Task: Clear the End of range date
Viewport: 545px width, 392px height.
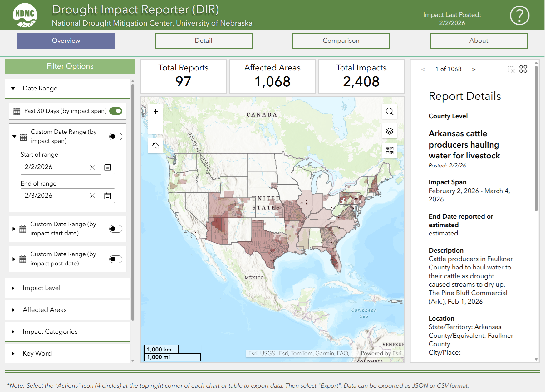Action: coord(92,196)
